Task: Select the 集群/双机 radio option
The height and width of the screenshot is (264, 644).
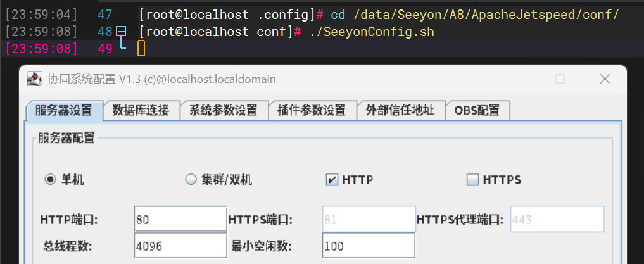Action: coord(191,180)
